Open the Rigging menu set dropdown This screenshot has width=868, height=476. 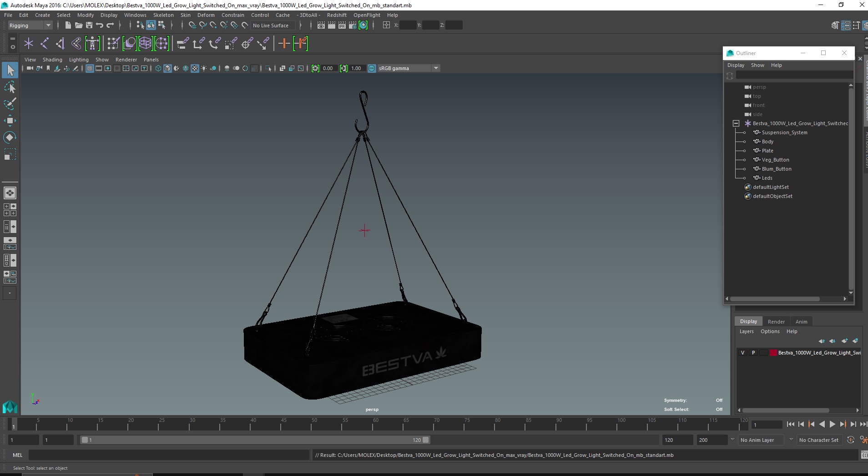(x=30, y=25)
